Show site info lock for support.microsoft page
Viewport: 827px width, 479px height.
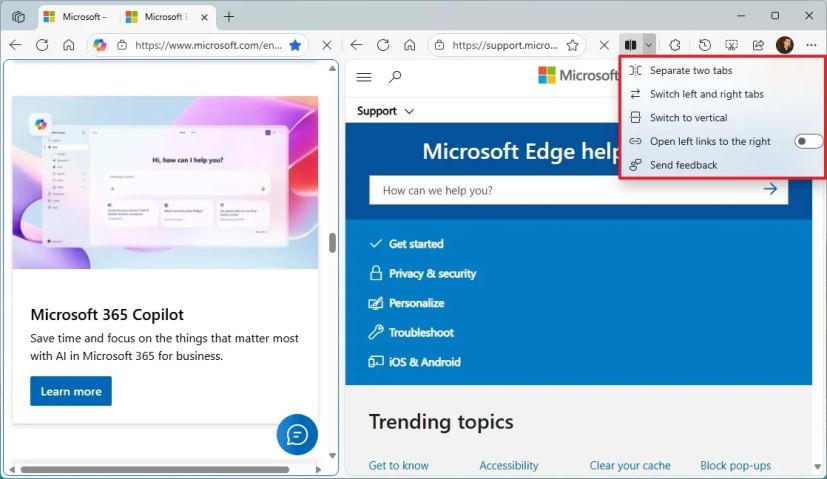pyautogui.click(x=439, y=45)
